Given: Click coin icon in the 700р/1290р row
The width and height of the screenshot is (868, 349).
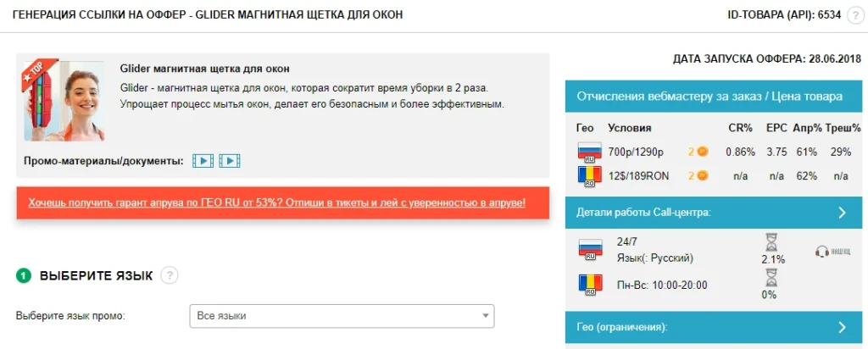Looking at the screenshot, I should [x=702, y=151].
